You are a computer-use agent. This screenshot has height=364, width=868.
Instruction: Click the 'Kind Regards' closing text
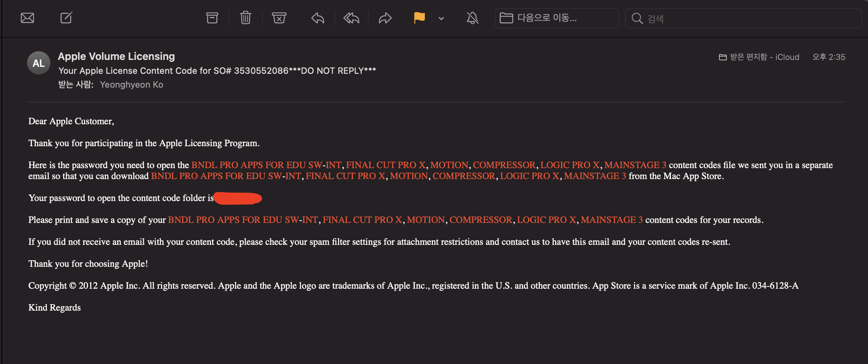point(54,308)
